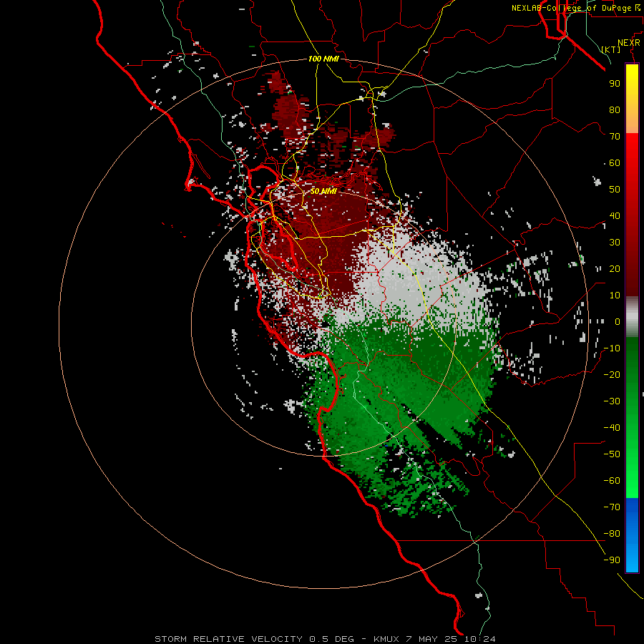Screen dimensions: 644x644
Task: Click the KMUX station identifier in caption
Action: [388, 639]
